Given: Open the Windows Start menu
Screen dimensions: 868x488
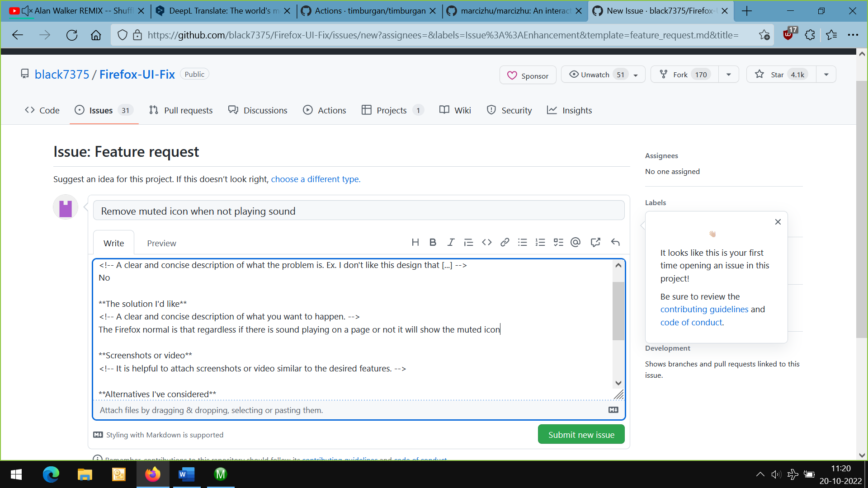Looking at the screenshot, I should tap(16, 474).
